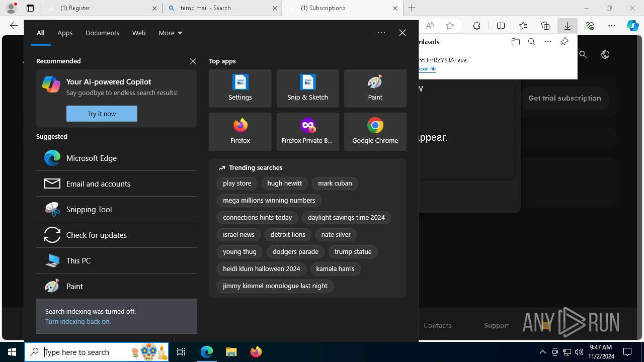Expand the More filter dropdown
The image size is (644, 362).
click(171, 33)
